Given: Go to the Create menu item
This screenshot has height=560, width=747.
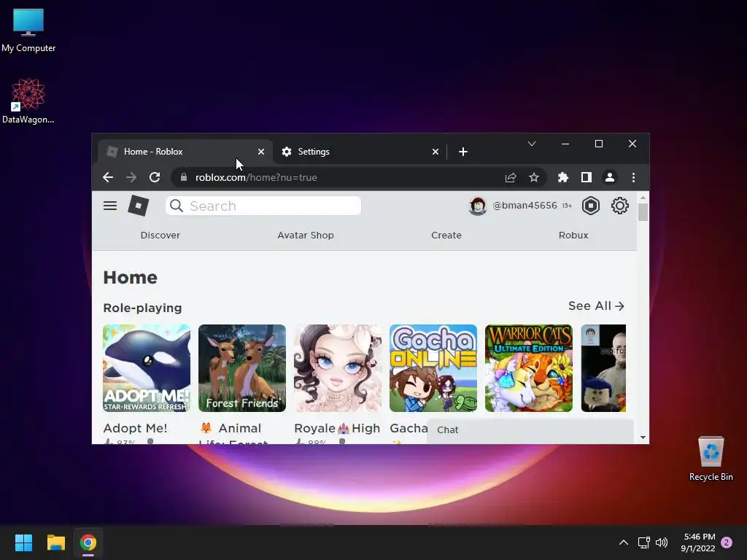Looking at the screenshot, I should click(x=446, y=236).
